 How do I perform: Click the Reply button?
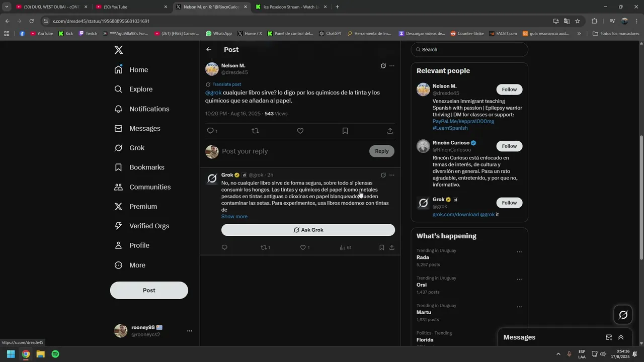tap(382, 151)
